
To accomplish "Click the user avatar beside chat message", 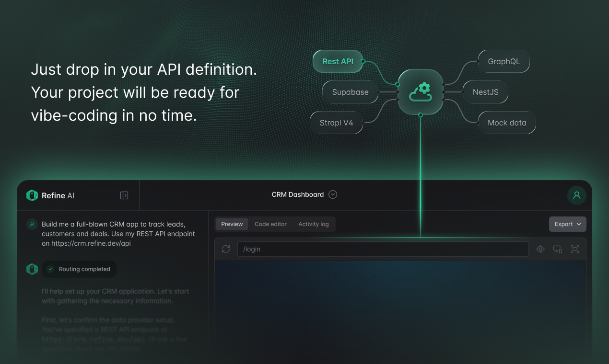I will point(32,224).
